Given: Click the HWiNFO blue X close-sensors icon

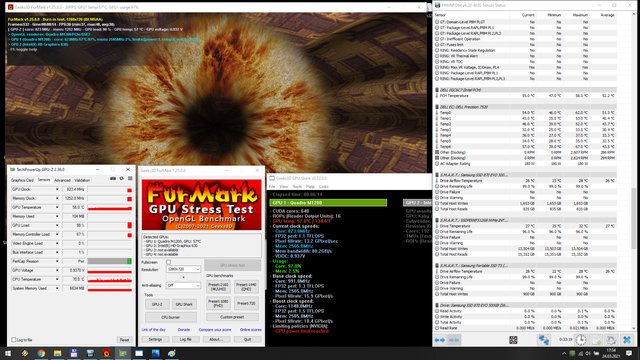Looking at the screenshot, I should (627, 340).
